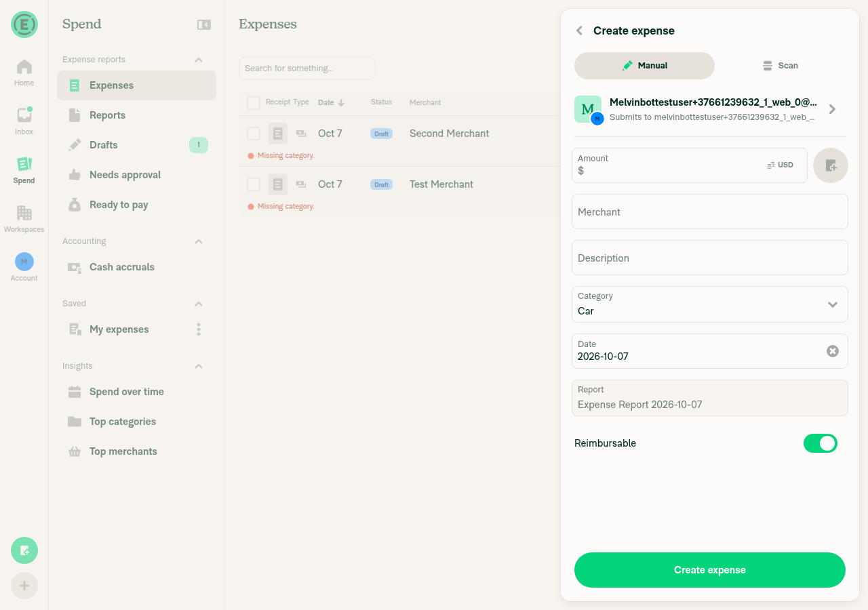
Task: Open Spend over time insight
Action: click(136, 392)
